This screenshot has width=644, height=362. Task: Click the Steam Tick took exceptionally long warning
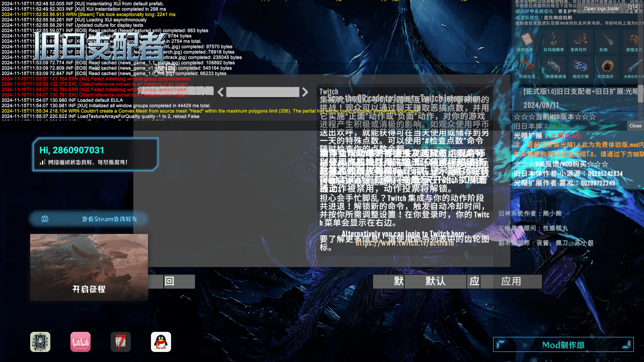(89, 14)
